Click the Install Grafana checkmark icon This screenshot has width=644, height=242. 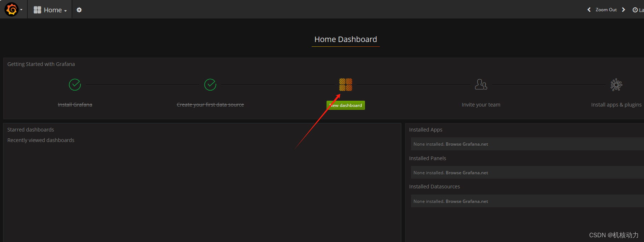click(75, 84)
